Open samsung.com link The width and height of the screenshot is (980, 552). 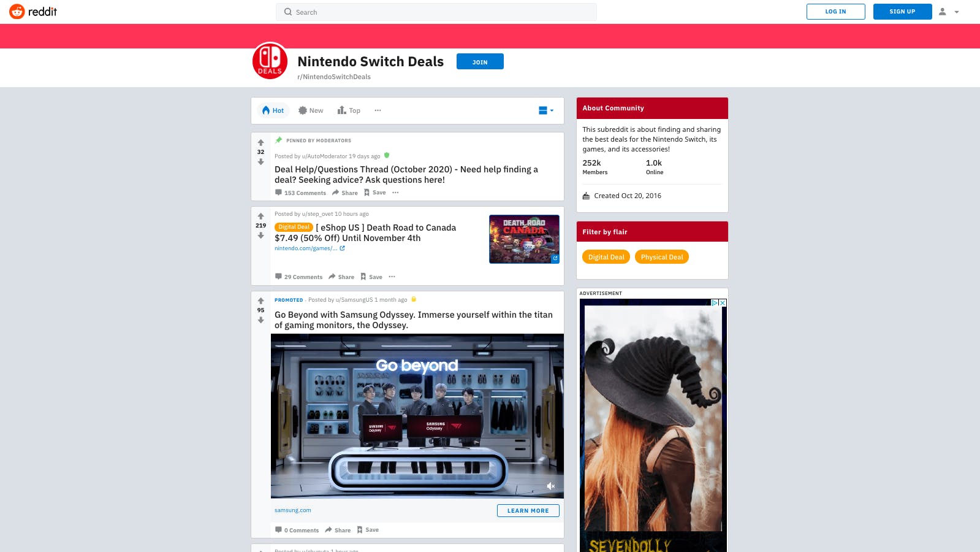coord(292,510)
